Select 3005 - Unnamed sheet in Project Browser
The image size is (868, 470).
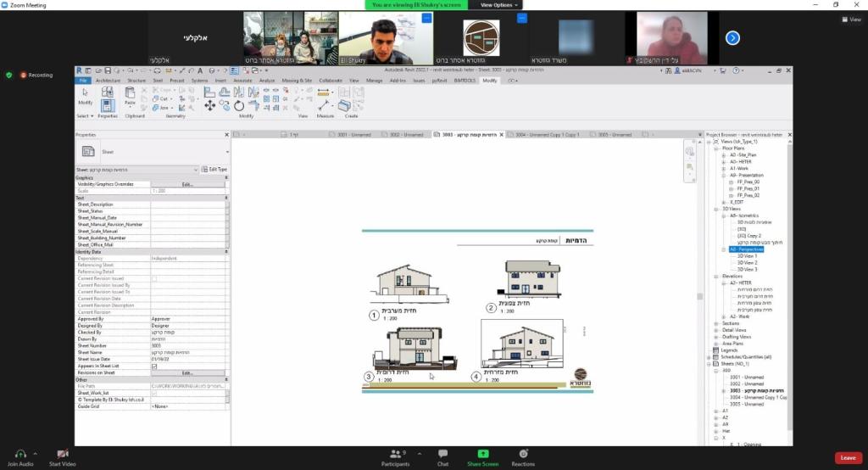[x=747, y=404]
